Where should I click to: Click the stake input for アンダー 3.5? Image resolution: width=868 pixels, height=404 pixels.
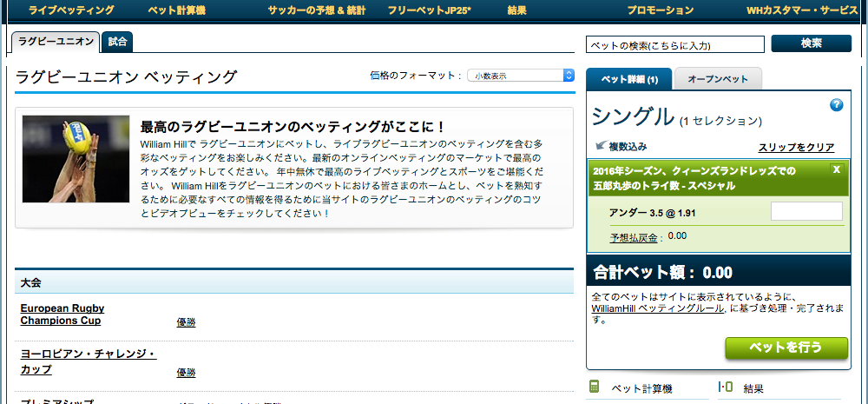806,211
